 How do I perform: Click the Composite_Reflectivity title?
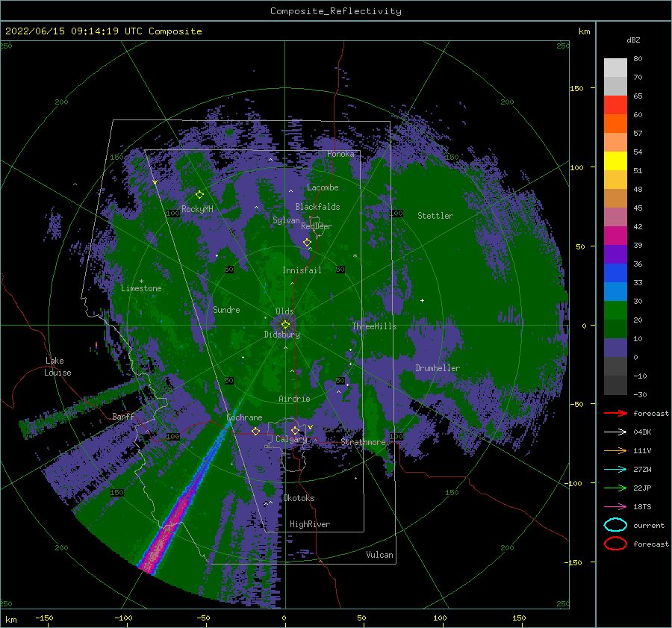click(x=336, y=11)
